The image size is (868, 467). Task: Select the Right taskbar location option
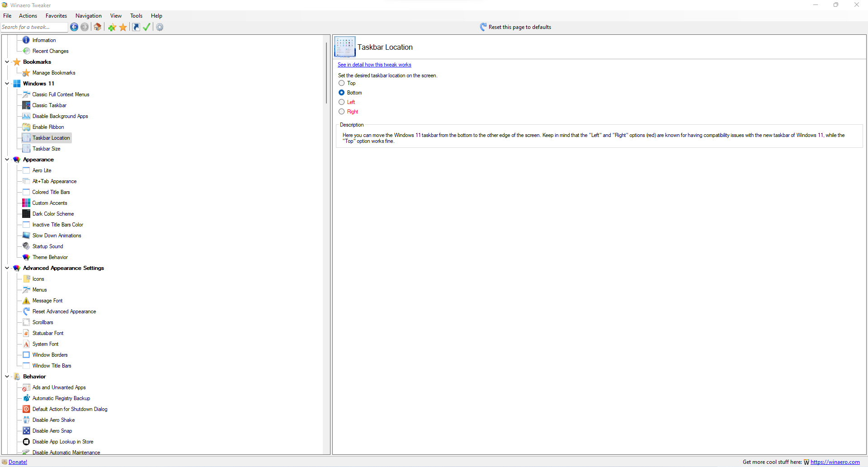(x=342, y=112)
